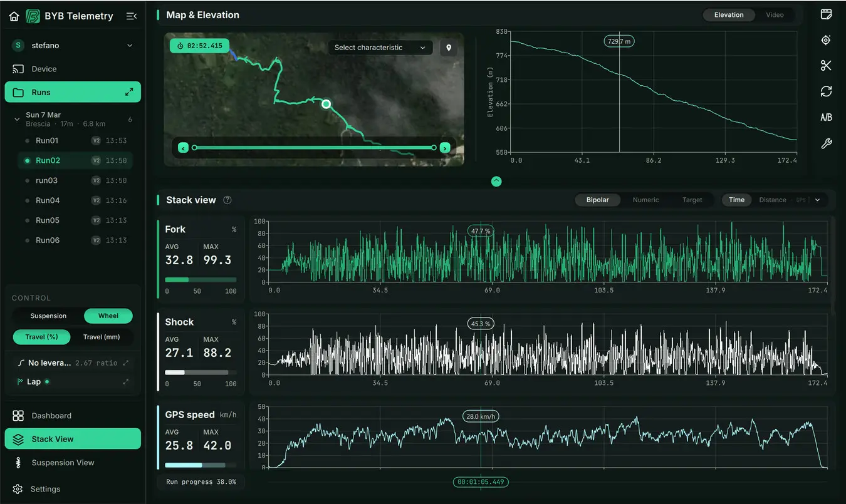Screen dimensions: 846x504
Task: Switch x-axis to Distance
Action: (772, 200)
